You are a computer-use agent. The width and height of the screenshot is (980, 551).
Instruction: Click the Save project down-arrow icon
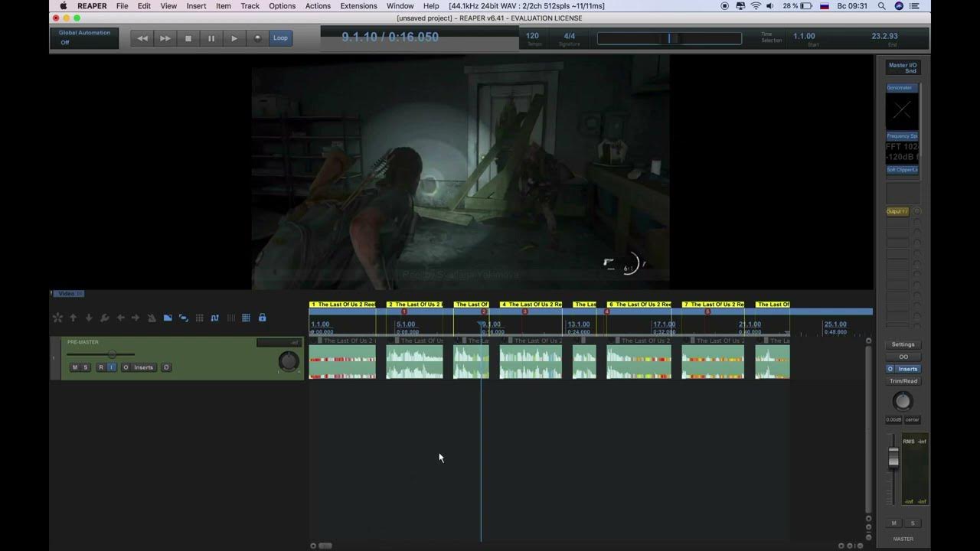click(x=89, y=318)
